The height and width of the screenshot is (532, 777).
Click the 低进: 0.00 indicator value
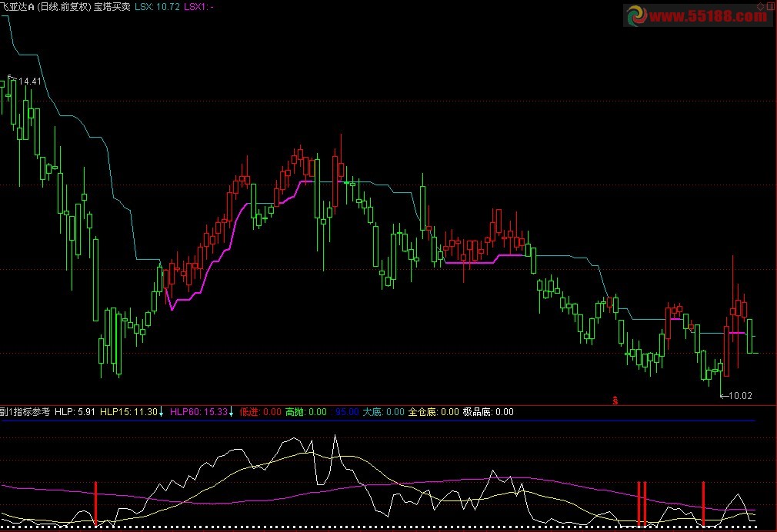(x=261, y=412)
